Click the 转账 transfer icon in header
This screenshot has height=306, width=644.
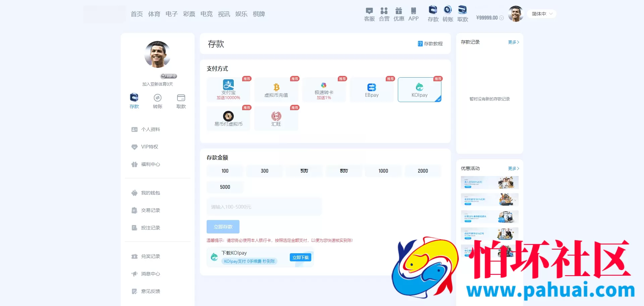pyautogui.click(x=448, y=14)
